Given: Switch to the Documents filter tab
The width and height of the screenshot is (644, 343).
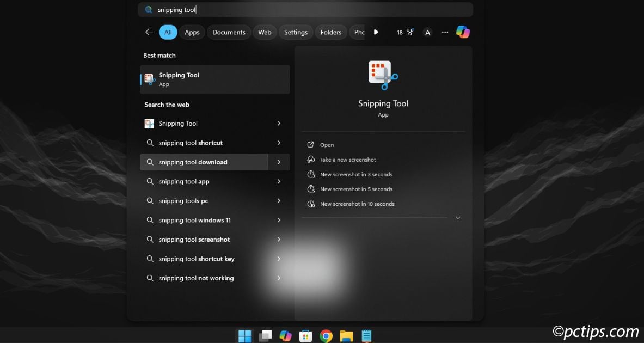Looking at the screenshot, I should point(229,32).
